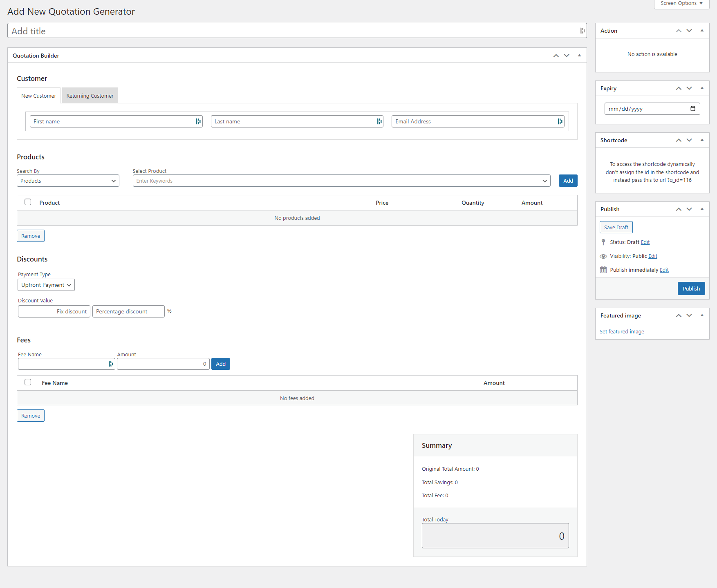Image resolution: width=717 pixels, height=588 pixels.
Task: Collapse the Publish panel with triangle toggle
Action: point(702,209)
